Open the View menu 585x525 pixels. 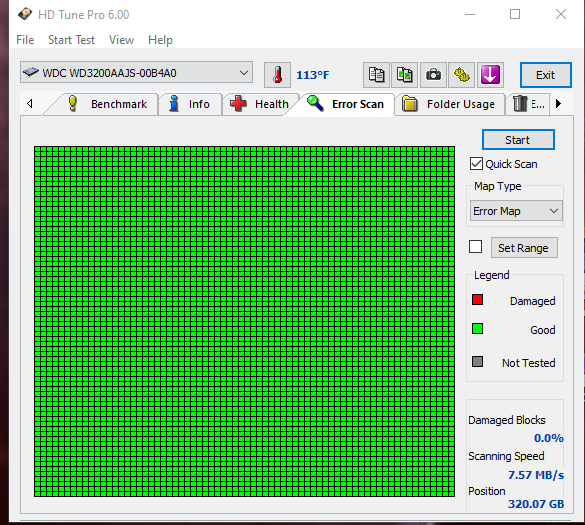(121, 40)
